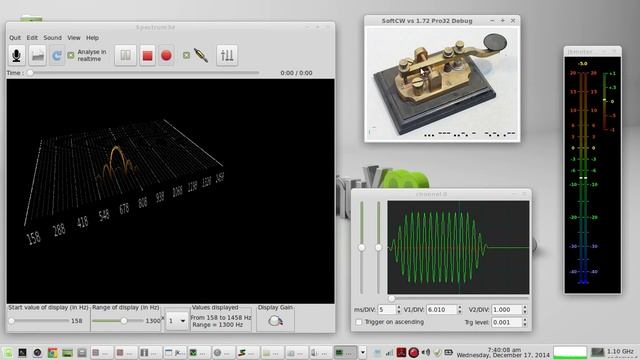Screen dimensions: 640x360
Task: Click the ms/DIV spinner arrows
Action: pos(399,310)
